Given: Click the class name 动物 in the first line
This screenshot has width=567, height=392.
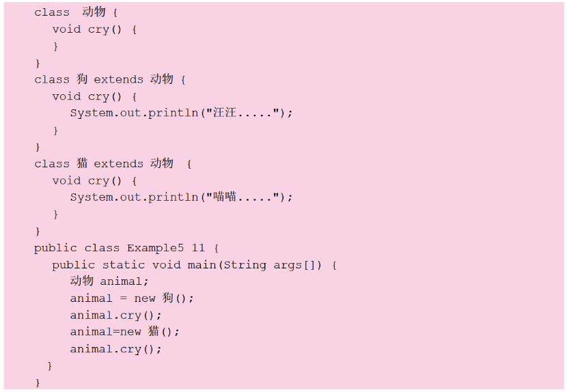Looking at the screenshot, I should [x=94, y=12].
